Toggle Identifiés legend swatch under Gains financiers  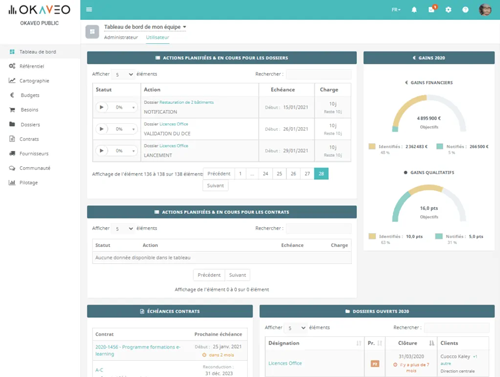pos(372,146)
